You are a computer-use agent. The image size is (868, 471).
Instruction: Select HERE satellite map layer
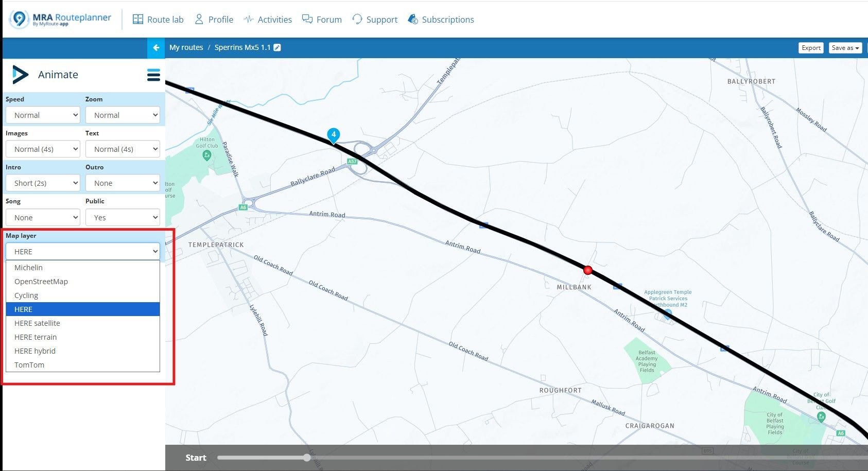(83, 323)
